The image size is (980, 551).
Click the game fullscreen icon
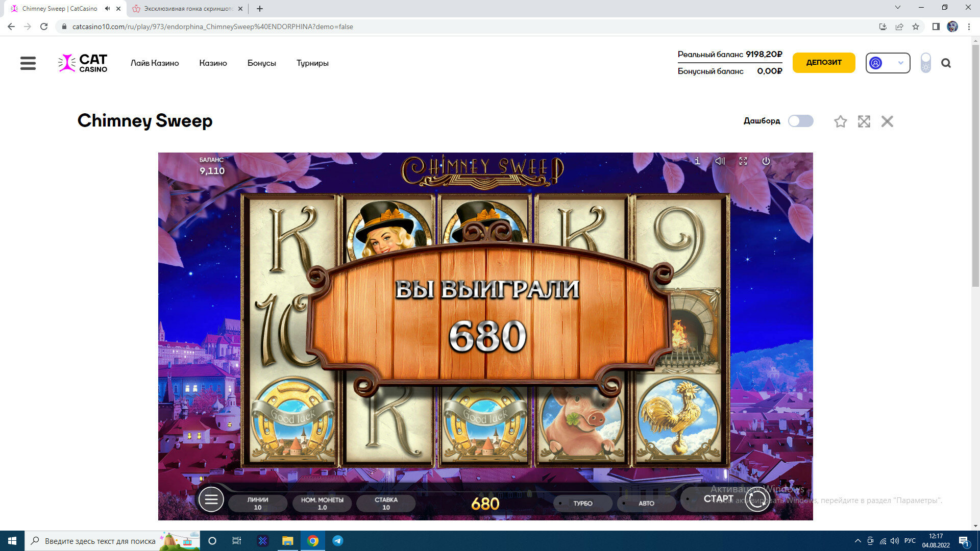(743, 161)
